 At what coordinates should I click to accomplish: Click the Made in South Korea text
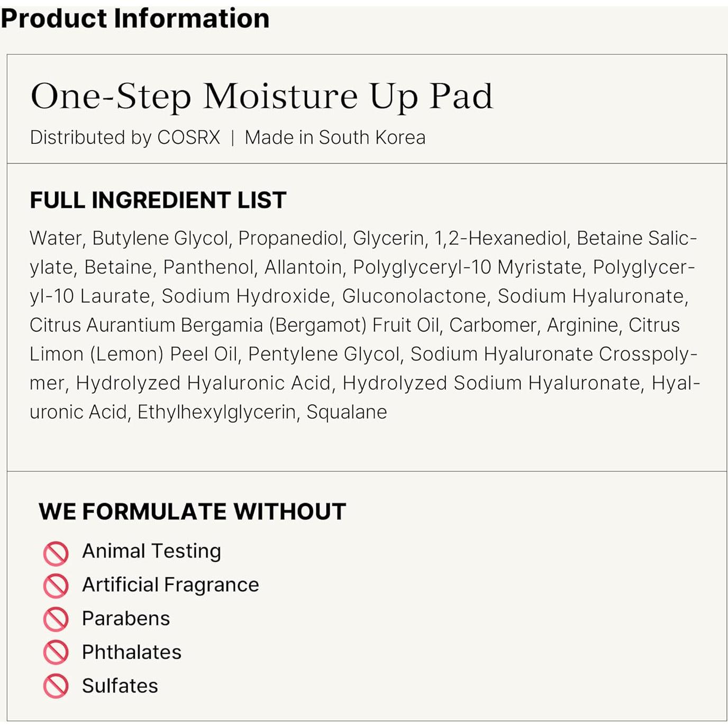335,138
